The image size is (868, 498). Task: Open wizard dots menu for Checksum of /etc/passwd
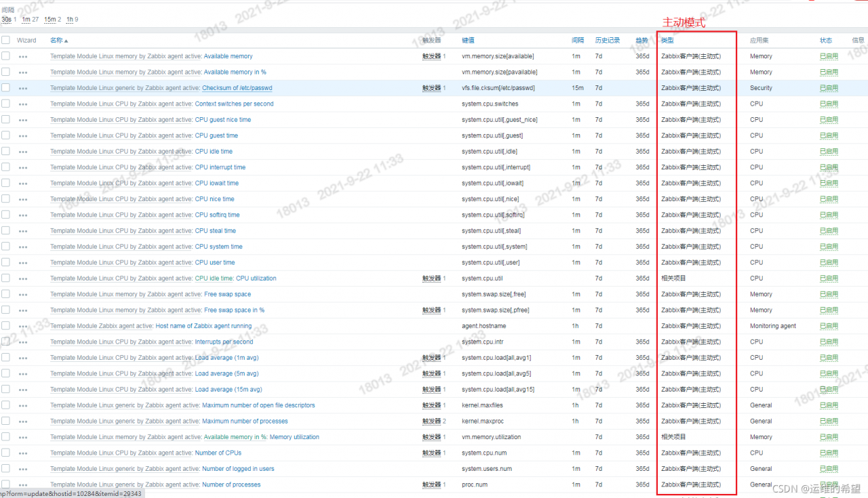23,89
